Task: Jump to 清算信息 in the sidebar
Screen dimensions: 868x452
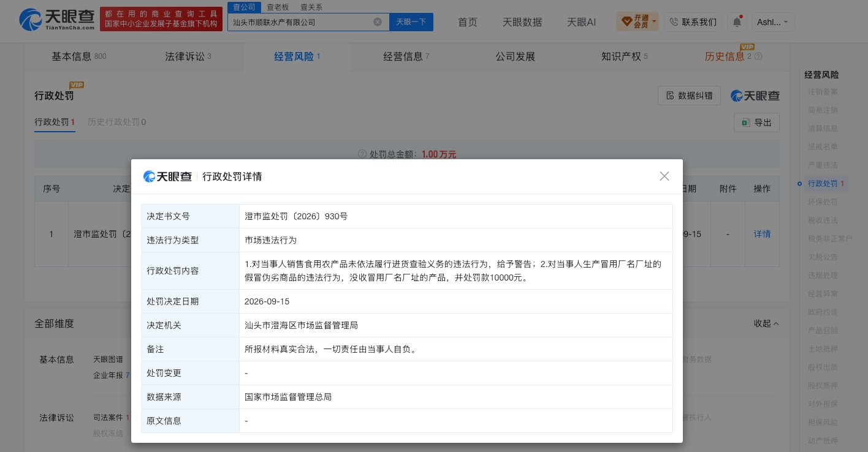Action: point(823,129)
